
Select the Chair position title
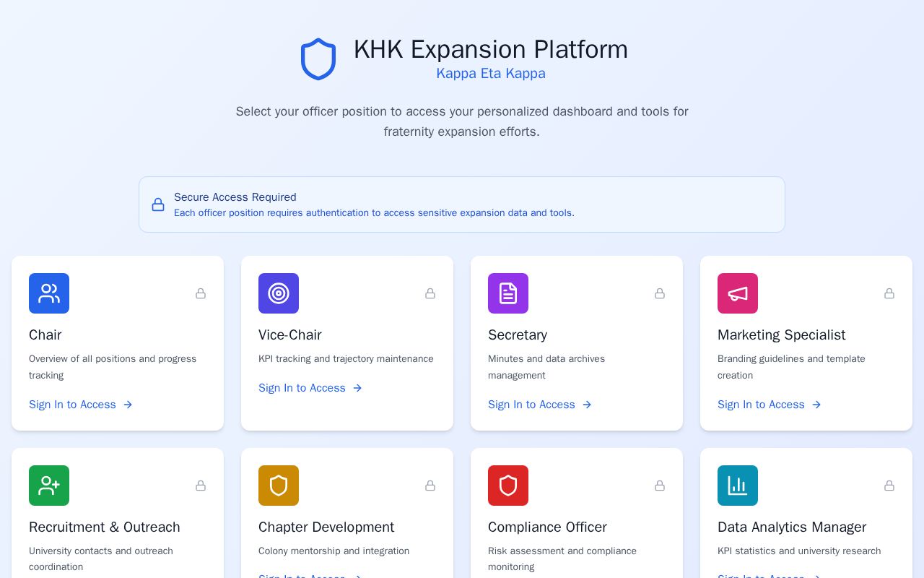[45, 335]
